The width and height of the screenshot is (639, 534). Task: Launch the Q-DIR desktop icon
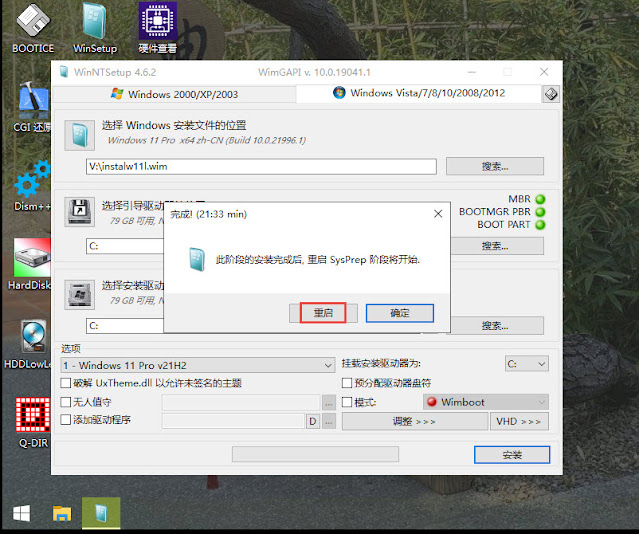pos(33,422)
